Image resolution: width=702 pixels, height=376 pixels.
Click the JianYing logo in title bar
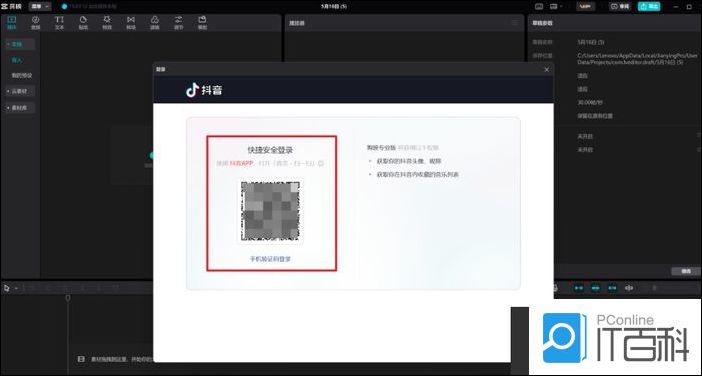(x=12, y=6)
